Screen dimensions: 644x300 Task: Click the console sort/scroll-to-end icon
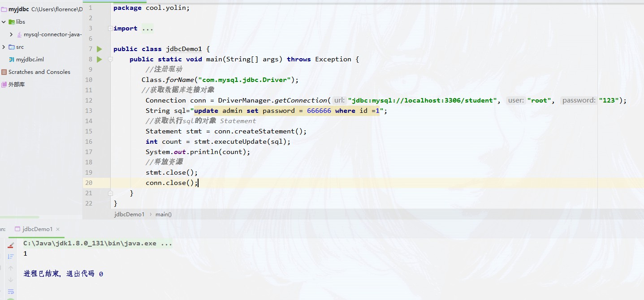[11, 257]
